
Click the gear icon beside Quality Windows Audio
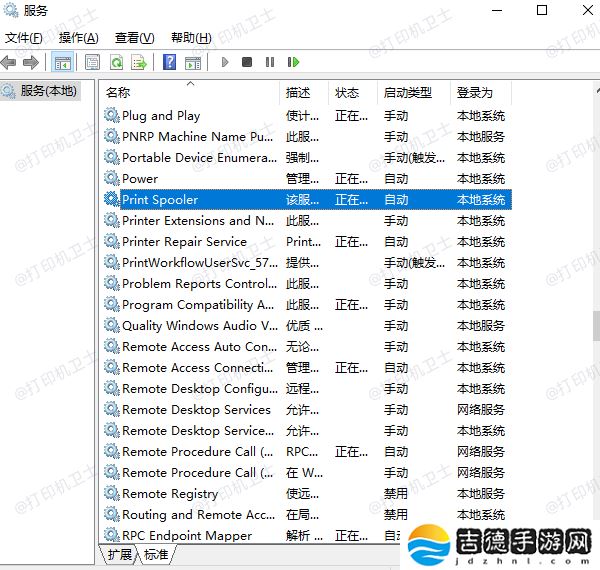point(112,325)
